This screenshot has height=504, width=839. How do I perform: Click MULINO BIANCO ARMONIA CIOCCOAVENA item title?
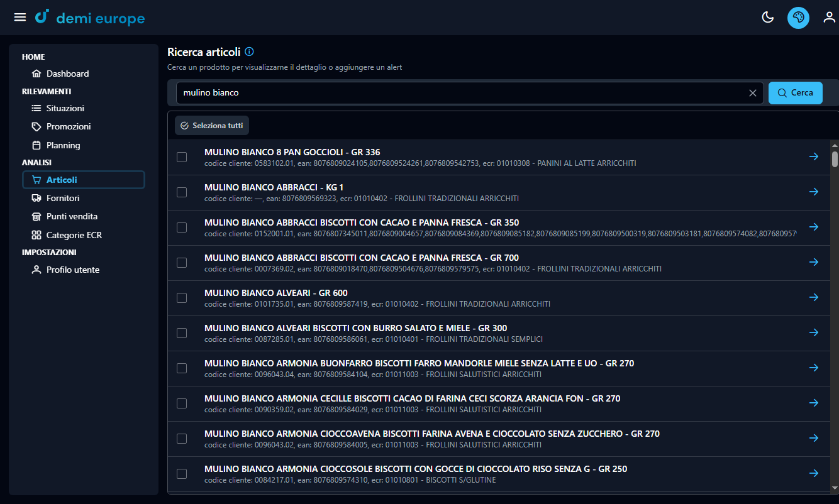click(x=432, y=434)
